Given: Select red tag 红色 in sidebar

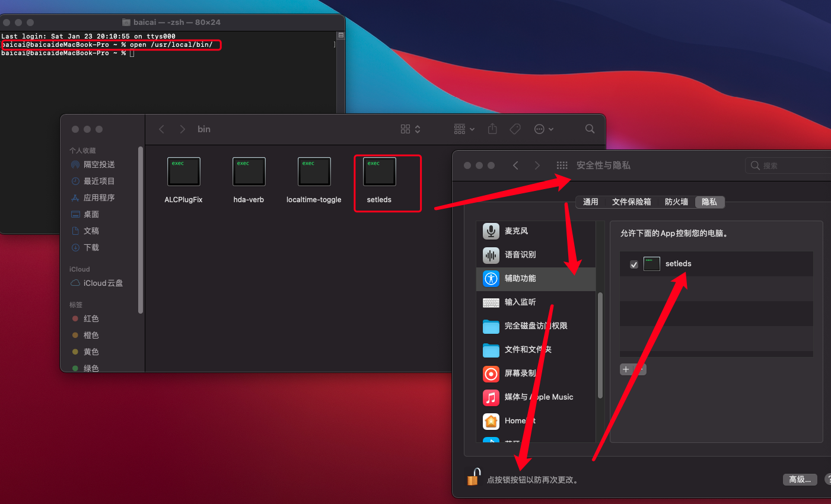Looking at the screenshot, I should [85, 318].
